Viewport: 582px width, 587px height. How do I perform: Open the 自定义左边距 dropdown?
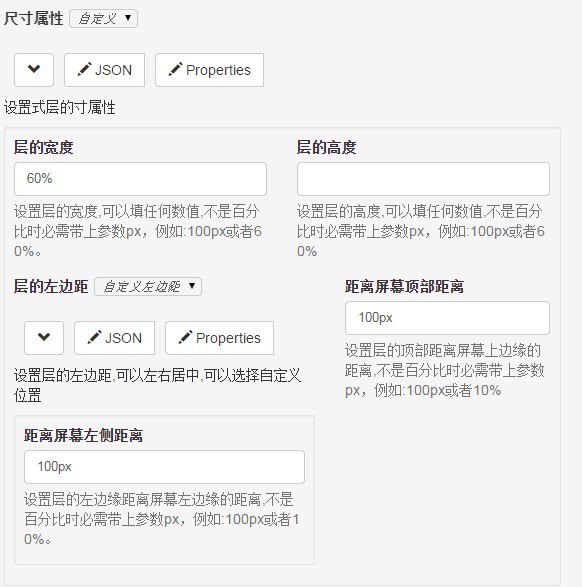click(x=148, y=286)
